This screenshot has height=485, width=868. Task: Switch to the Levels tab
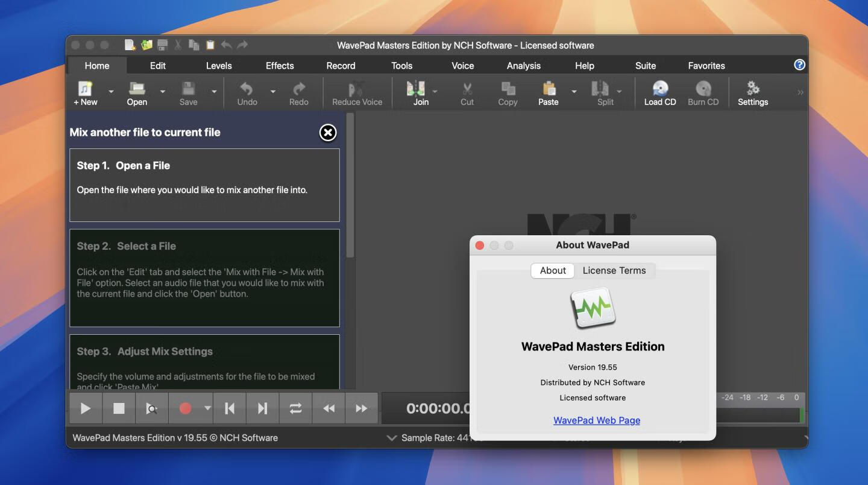(219, 65)
